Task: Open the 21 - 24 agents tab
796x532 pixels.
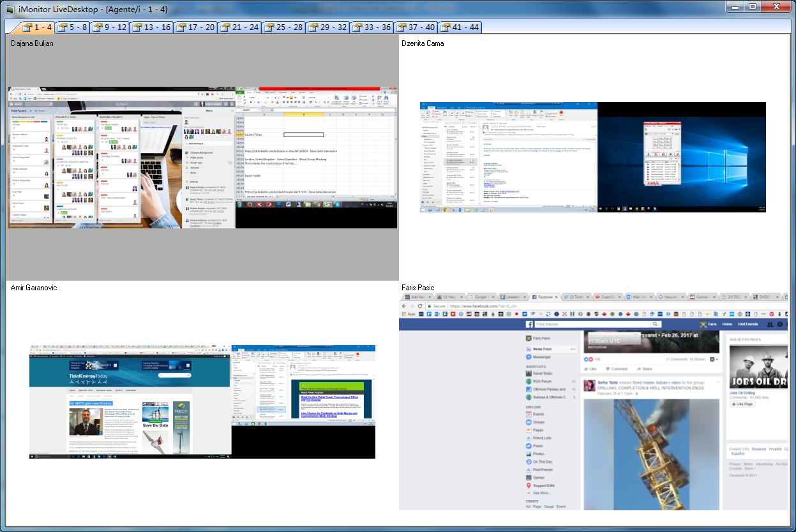Action: pos(239,27)
